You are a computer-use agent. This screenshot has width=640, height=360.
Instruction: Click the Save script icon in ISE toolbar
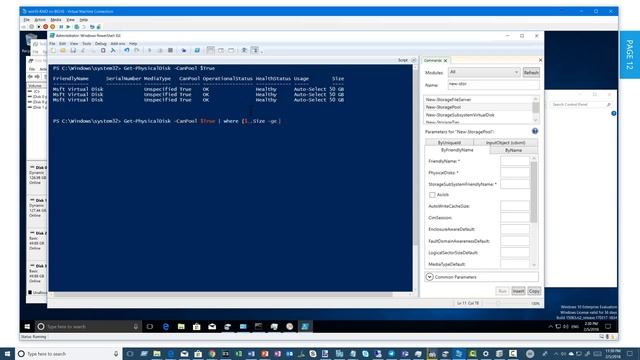[73, 50]
